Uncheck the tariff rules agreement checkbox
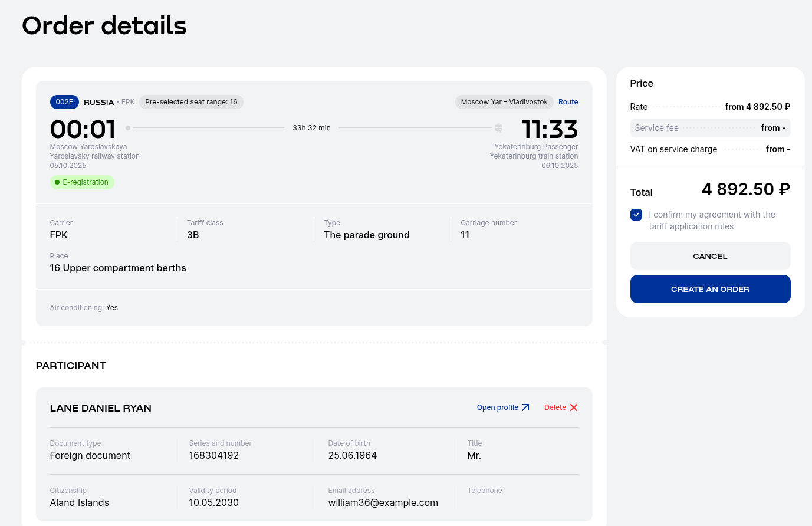The height and width of the screenshot is (526, 812). tap(636, 215)
